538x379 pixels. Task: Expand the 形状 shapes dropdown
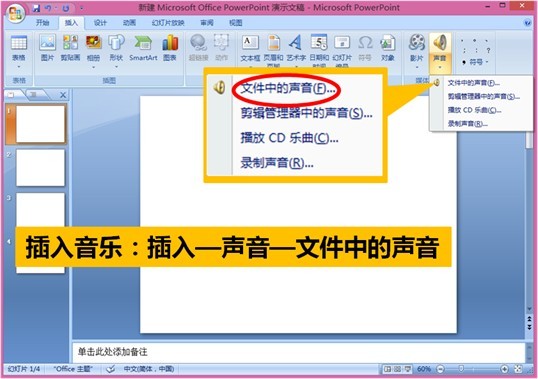tap(116, 67)
